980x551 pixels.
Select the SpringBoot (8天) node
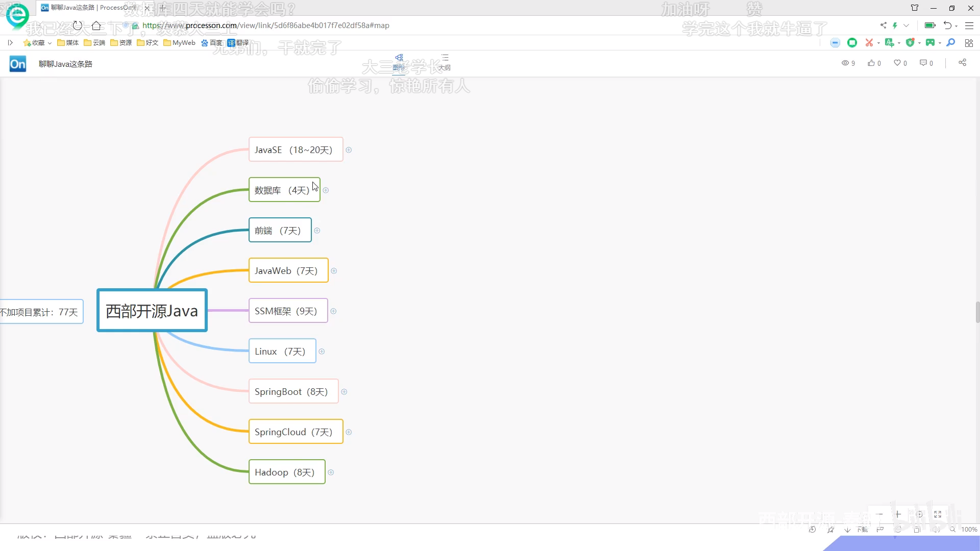(293, 391)
